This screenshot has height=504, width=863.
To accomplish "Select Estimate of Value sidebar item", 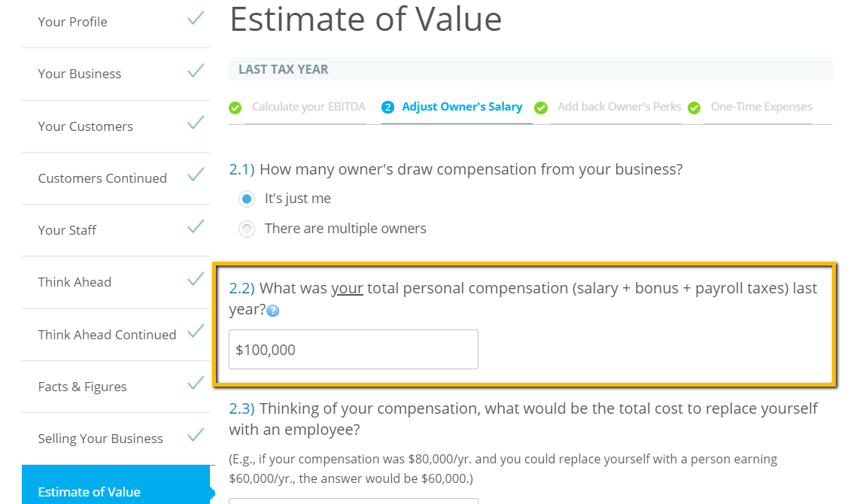I will coord(116,484).
